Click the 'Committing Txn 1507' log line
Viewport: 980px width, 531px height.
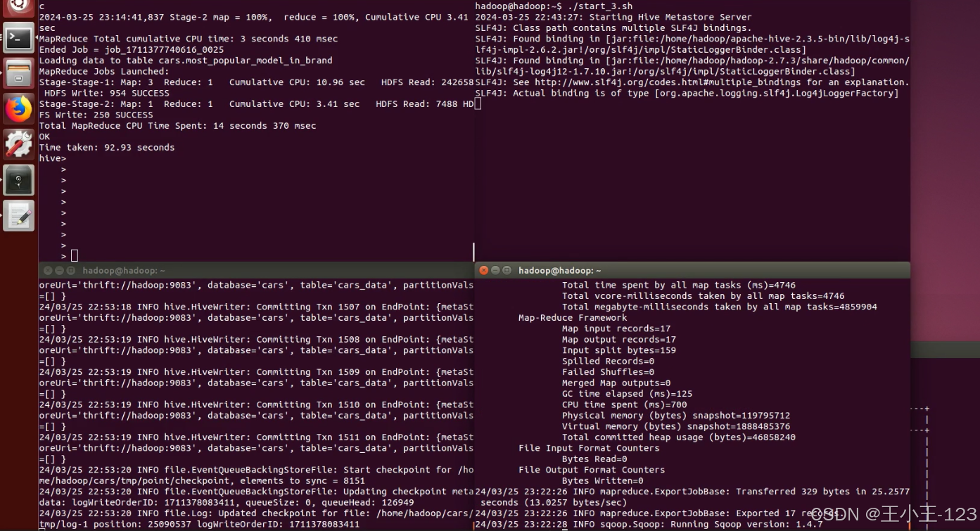coord(256,307)
